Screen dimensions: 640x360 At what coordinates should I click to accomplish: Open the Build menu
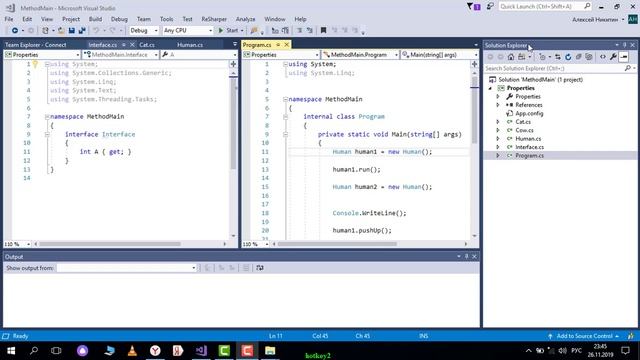pos(95,19)
